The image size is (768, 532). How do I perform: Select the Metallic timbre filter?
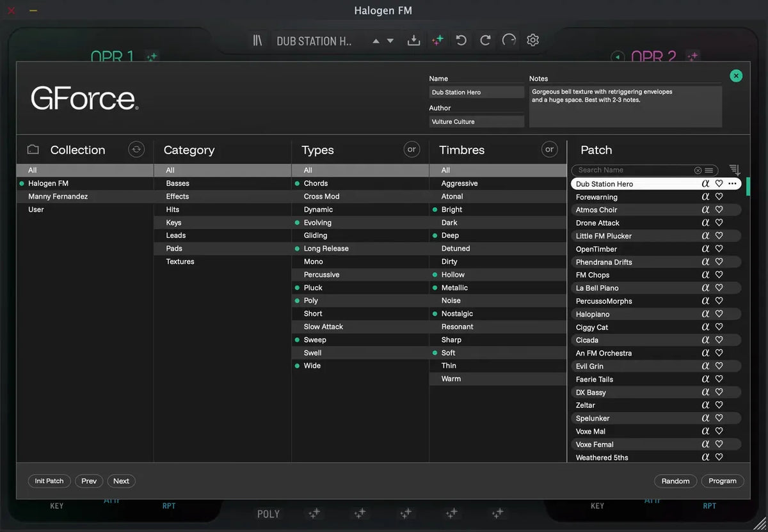coord(498,288)
